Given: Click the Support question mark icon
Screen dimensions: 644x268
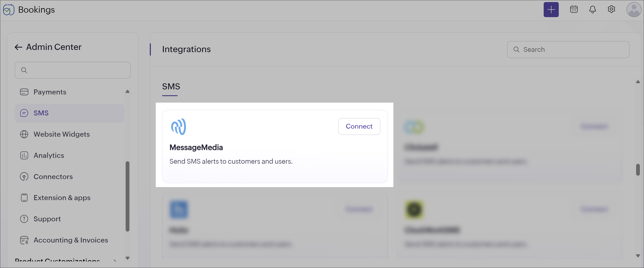Looking at the screenshot, I should click(x=24, y=219).
